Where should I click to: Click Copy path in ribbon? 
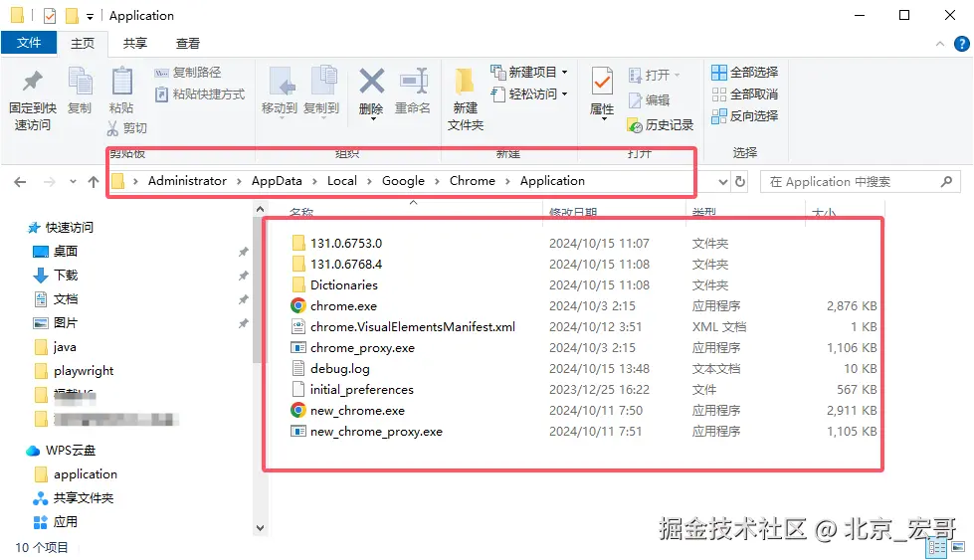pyautogui.click(x=188, y=73)
